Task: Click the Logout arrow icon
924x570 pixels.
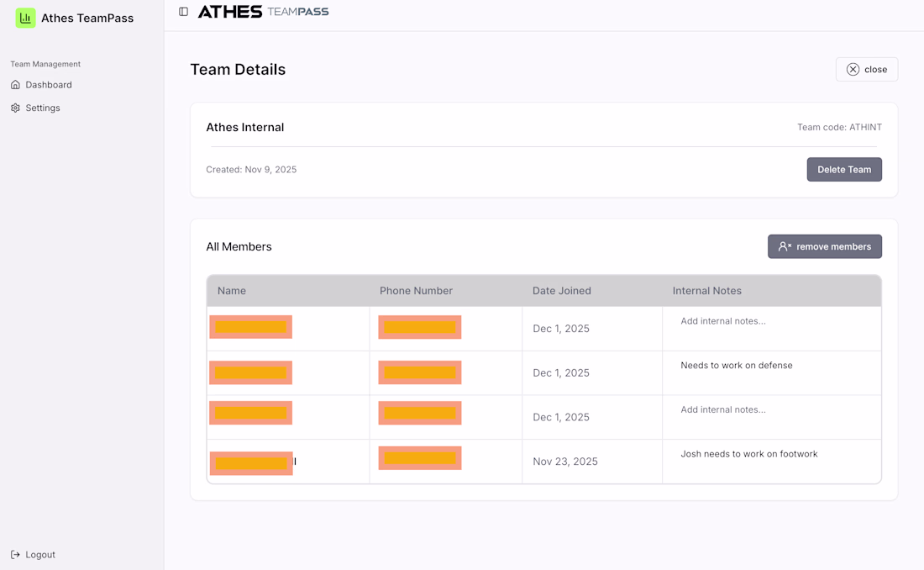Action: (x=15, y=555)
